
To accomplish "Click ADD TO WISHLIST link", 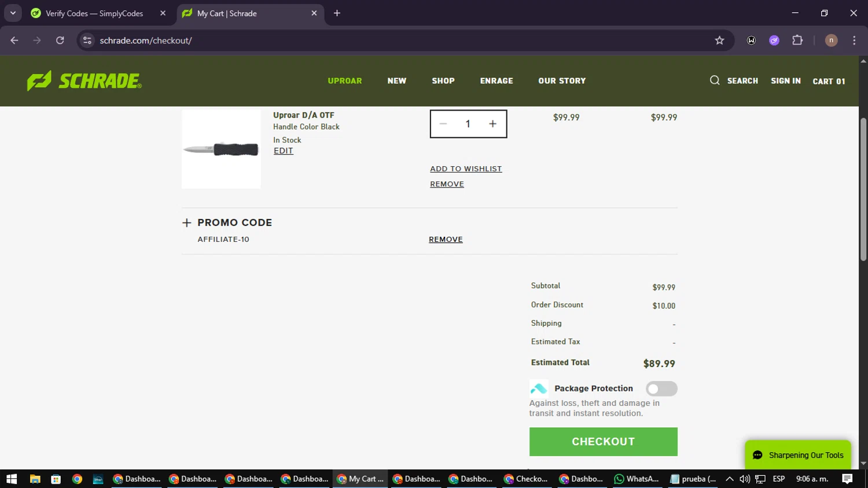I will [466, 169].
